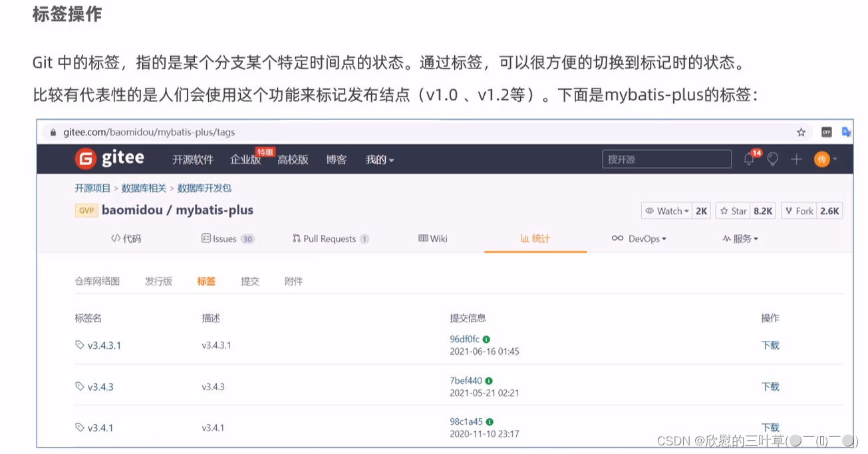Open the orange user avatar menu
868x454 pixels.
(825, 159)
